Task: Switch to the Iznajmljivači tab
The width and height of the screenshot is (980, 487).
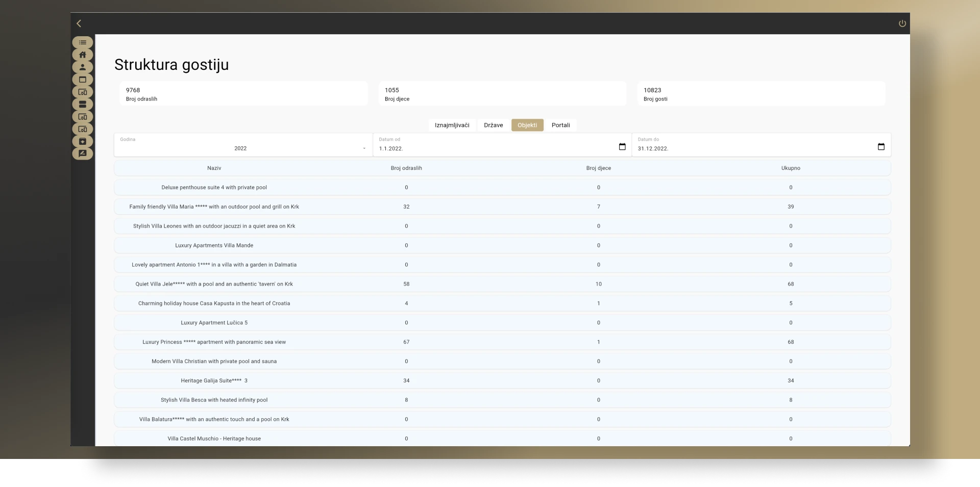Action: (452, 125)
